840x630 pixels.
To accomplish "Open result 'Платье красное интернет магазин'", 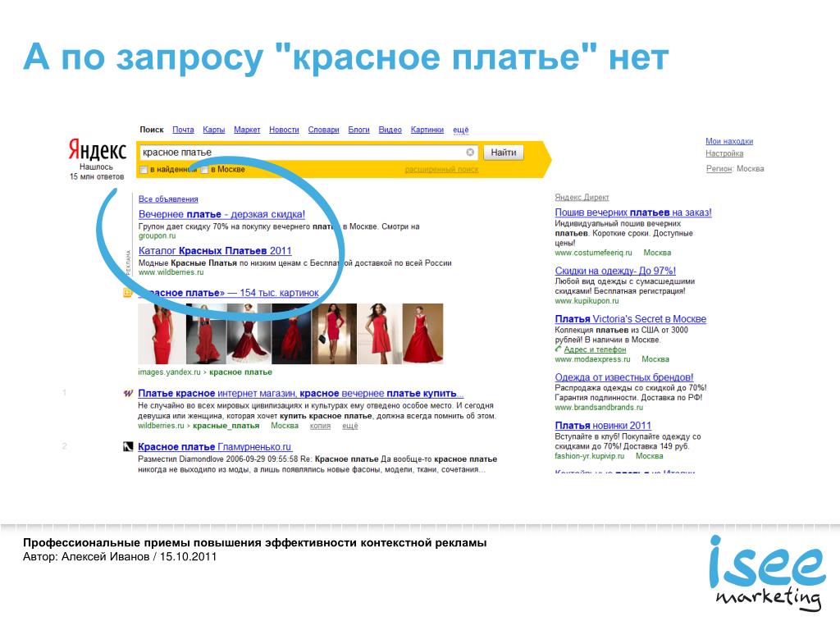I will pos(300,393).
